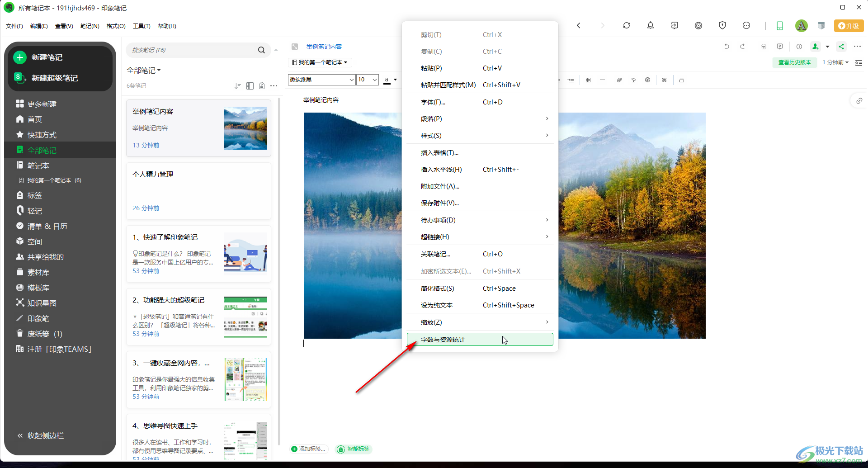Open the user avatar profile
This screenshot has height=468, width=868.
click(x=801, y=26)
